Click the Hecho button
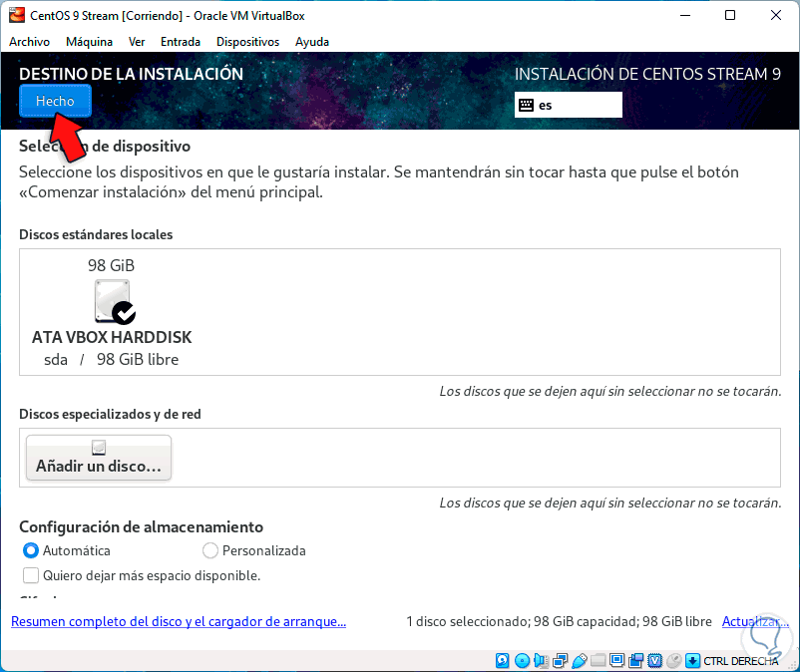This screenshot has height=672, width=800. (55, 101)
